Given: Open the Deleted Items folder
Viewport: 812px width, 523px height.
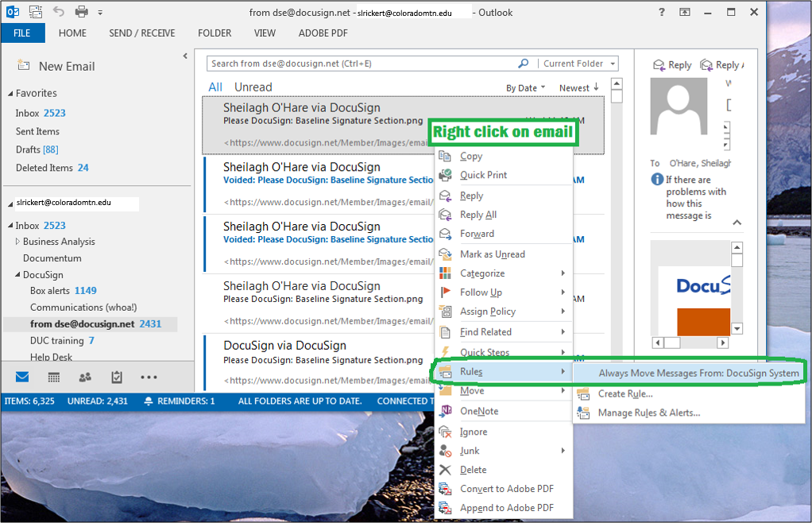Looking at the screenshot, I should [x=52, y=168].
